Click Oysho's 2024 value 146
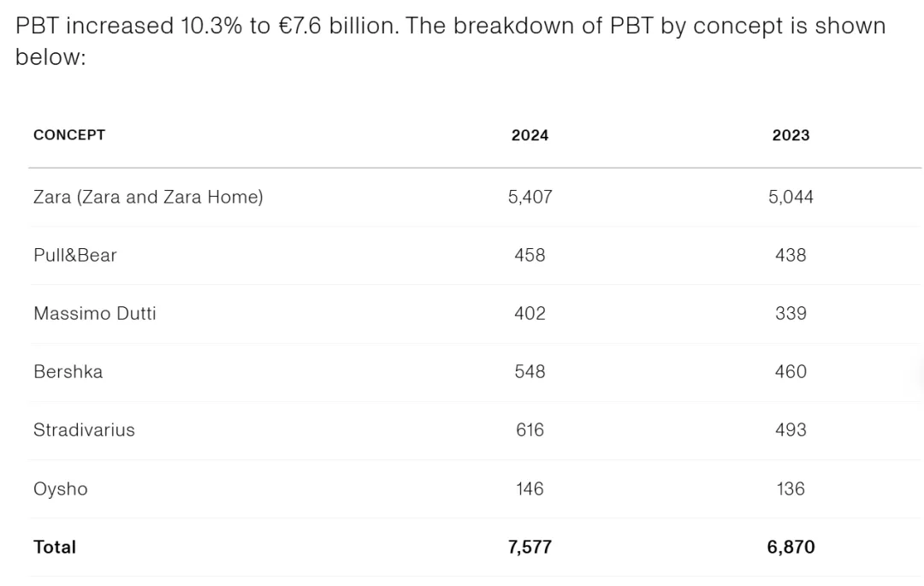924x586 pixels. (530, 488)
